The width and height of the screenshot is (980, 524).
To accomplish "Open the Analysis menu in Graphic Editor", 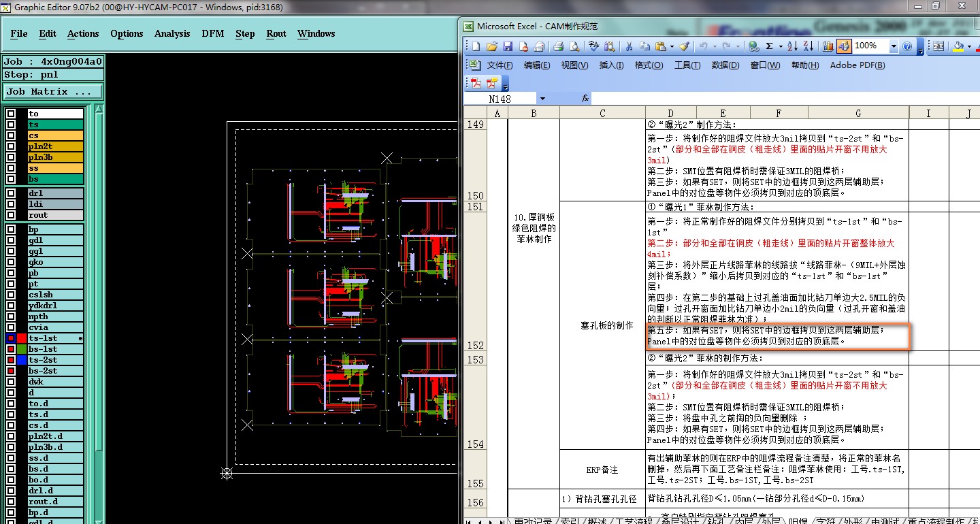I will coord(172,33).
